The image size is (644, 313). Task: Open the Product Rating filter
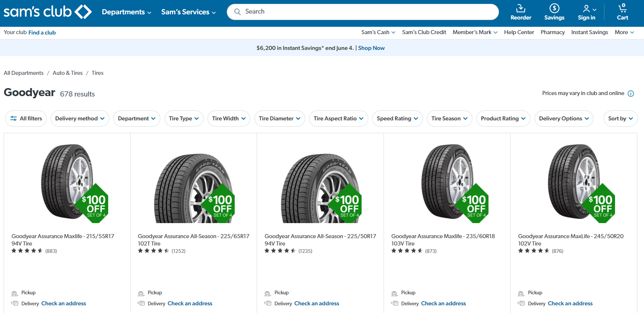pos(503,119)
